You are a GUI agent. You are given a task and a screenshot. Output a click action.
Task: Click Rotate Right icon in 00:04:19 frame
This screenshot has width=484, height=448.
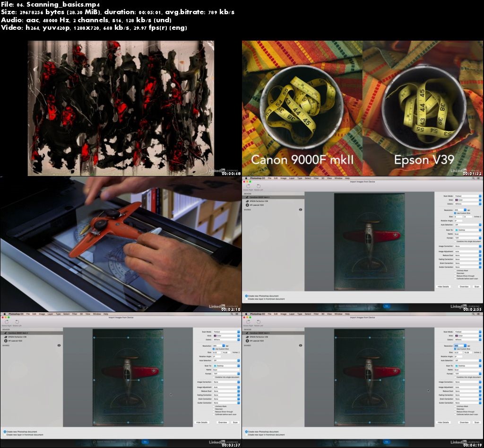tap(248, 322)
